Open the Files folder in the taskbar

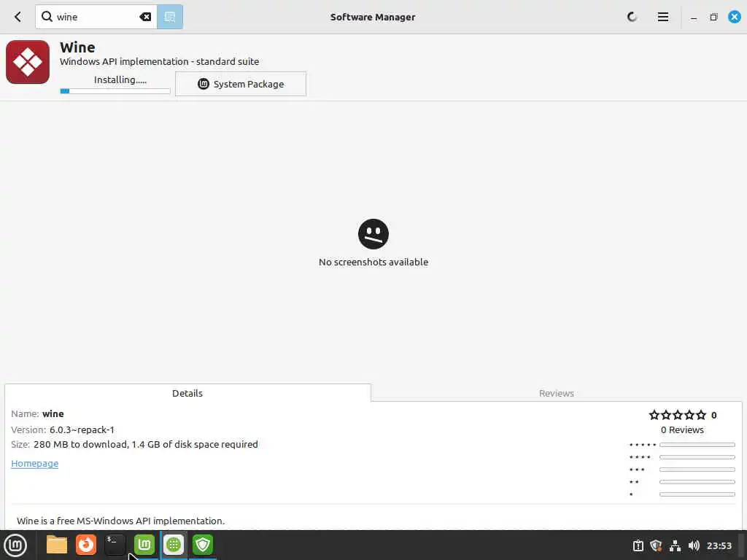(57, 545)
